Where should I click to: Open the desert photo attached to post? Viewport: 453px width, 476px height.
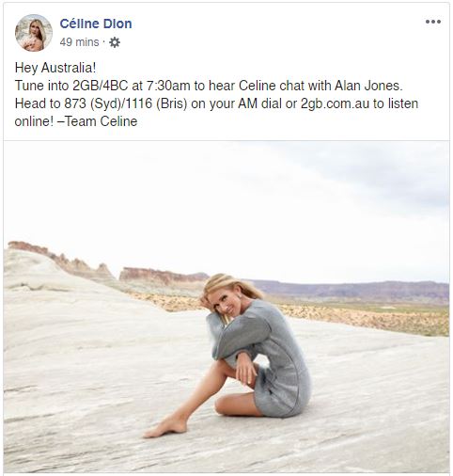pyautogui.click(x=226, y=307)
